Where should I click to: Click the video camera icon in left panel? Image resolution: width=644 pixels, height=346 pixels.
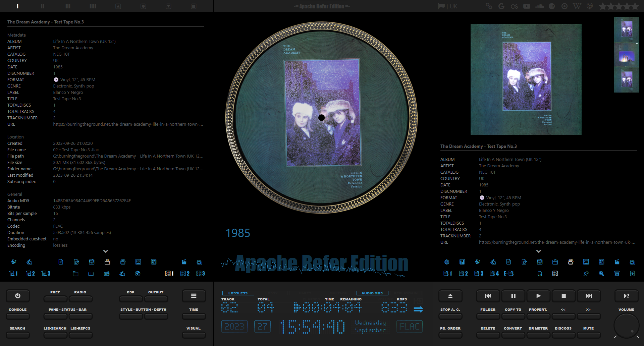(200, 262)
